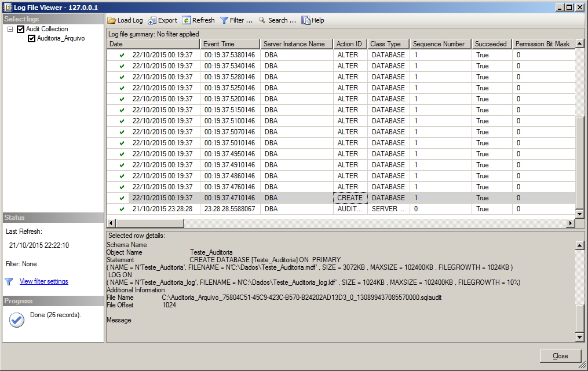Image resolution: width=588 pixels, height=371 pixels.
Task: Click green check on 21/10/2015 23:28:28 row
Action: click(122, 209)
